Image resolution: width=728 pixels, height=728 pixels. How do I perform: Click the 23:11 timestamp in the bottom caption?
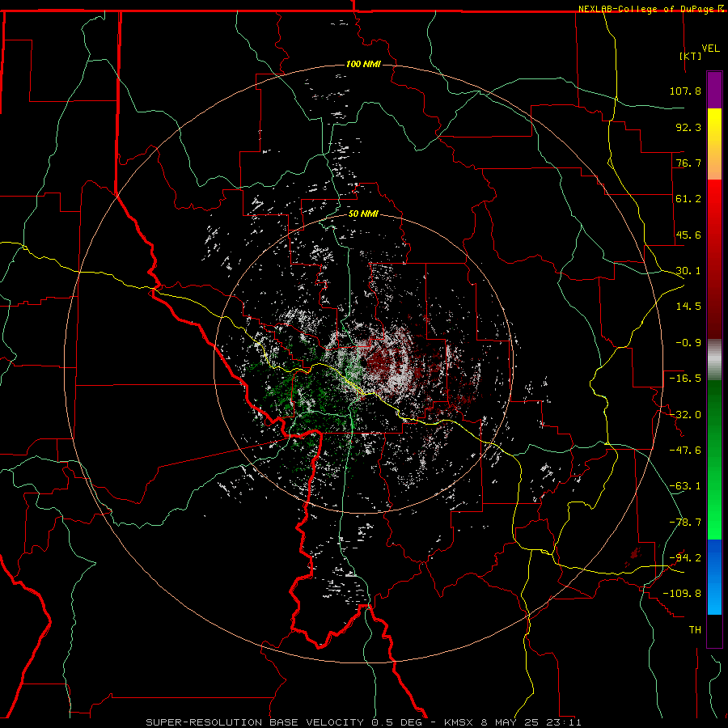pyautogui.click(x=564, y=722)
